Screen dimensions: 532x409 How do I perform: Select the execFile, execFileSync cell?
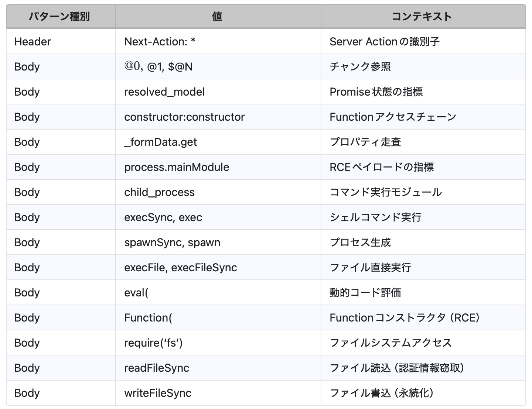(x=181, y=268)
